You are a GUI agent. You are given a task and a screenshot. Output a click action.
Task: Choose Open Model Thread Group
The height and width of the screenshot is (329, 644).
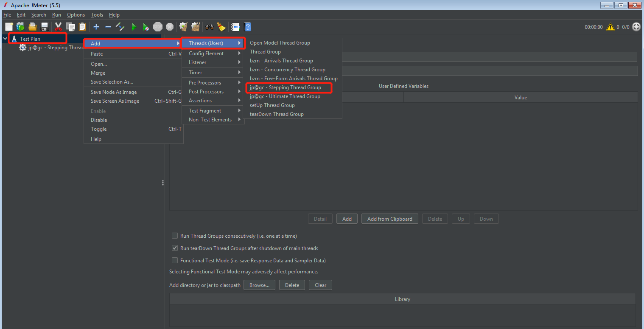pos(293,43)
